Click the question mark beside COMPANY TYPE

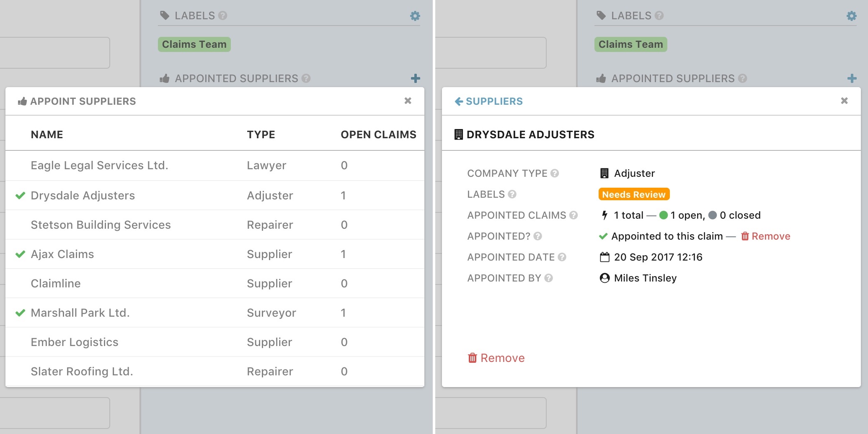[555, 173]
